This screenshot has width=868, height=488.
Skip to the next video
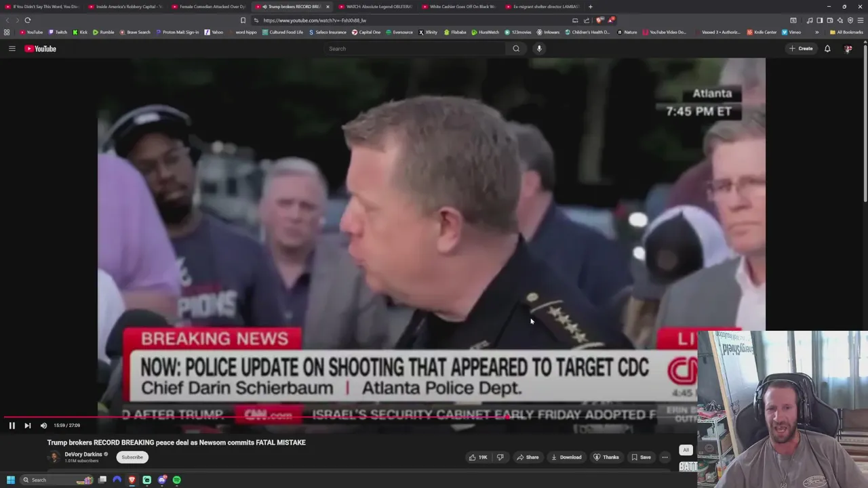click(x=27, y=426)
